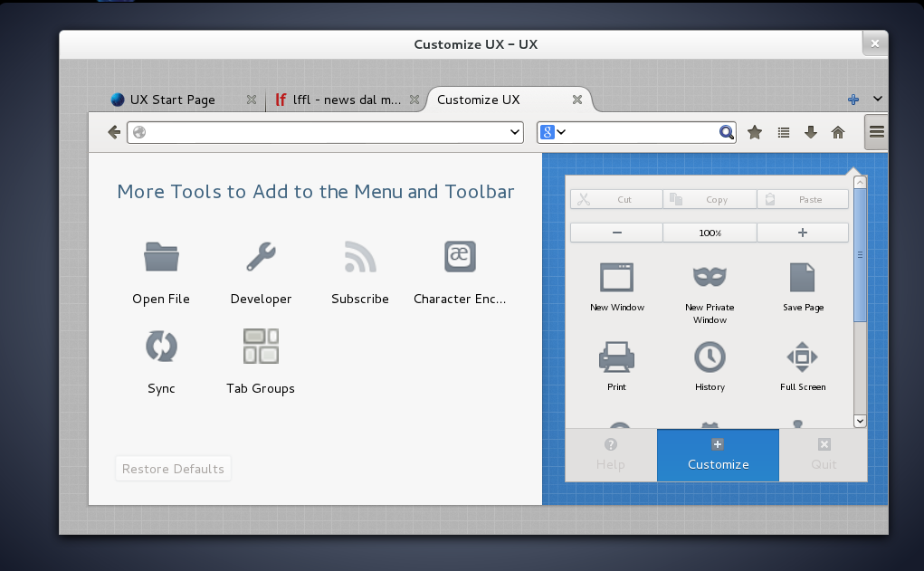
Task: Click the panel scrollbar down arrow
Action: coord(860,421)
